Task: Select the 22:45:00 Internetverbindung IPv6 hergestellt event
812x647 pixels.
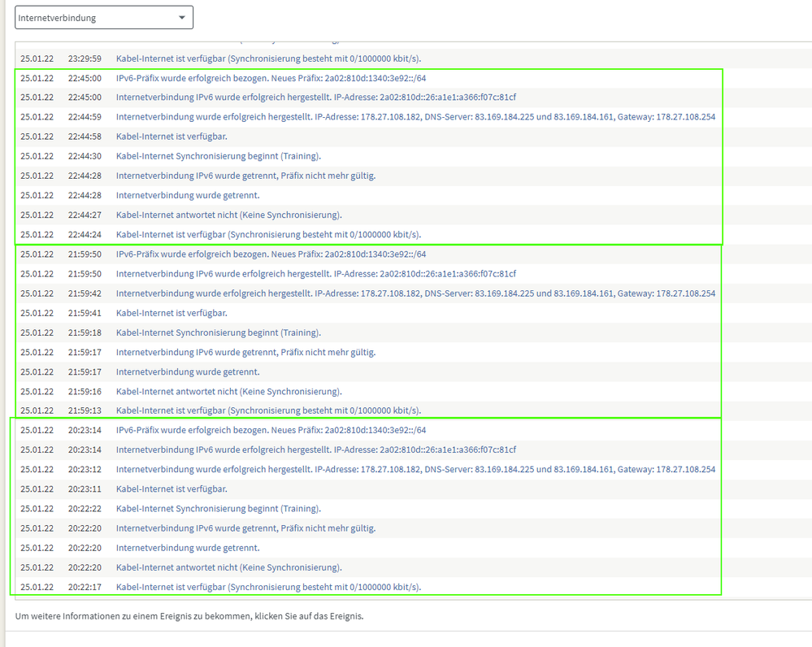Action: click(x=316, y=98)
